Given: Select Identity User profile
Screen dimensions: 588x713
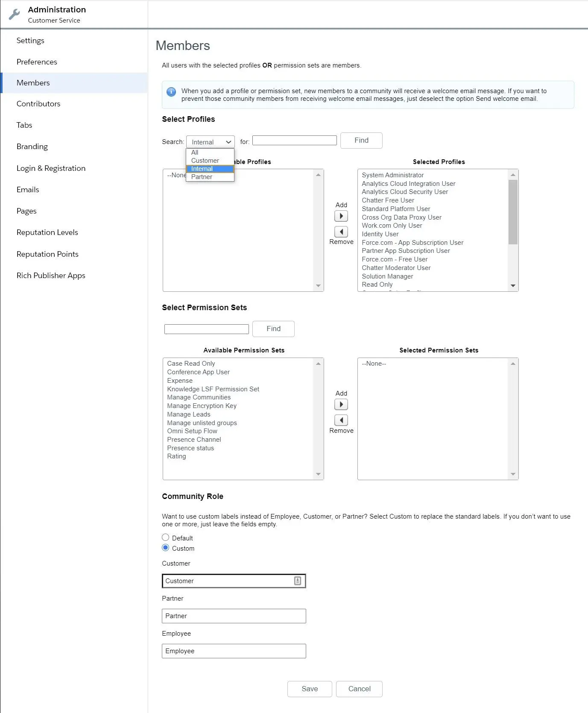Looking at the screenshot, I should [380, 234].
